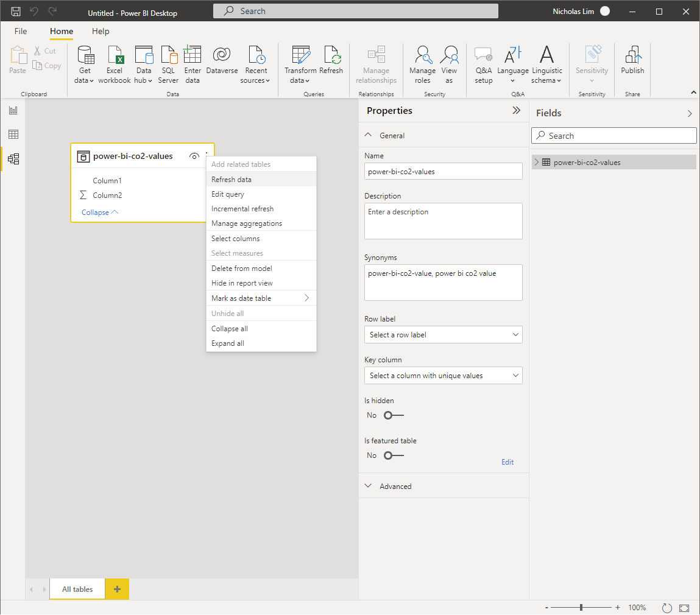Collapse the General properties section

coord(368,135)
